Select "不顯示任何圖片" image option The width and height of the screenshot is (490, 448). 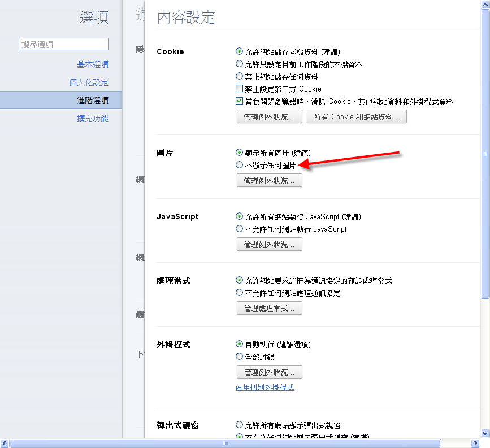pyautogui.click(x=239, y=165)
